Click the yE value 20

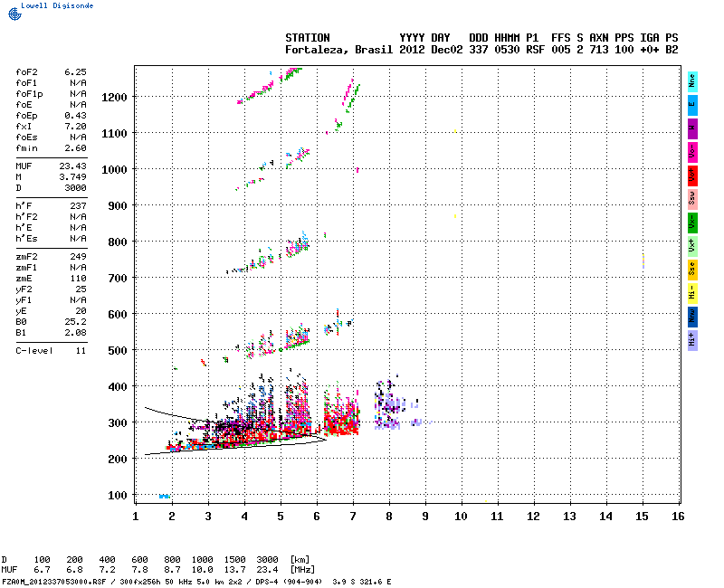coord(81,311)
